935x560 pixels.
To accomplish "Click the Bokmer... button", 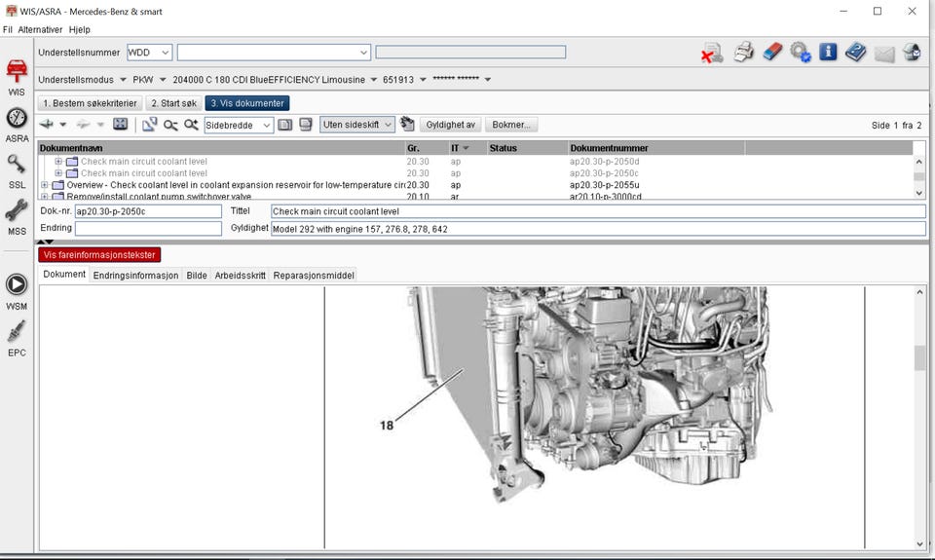I will 511,125.
